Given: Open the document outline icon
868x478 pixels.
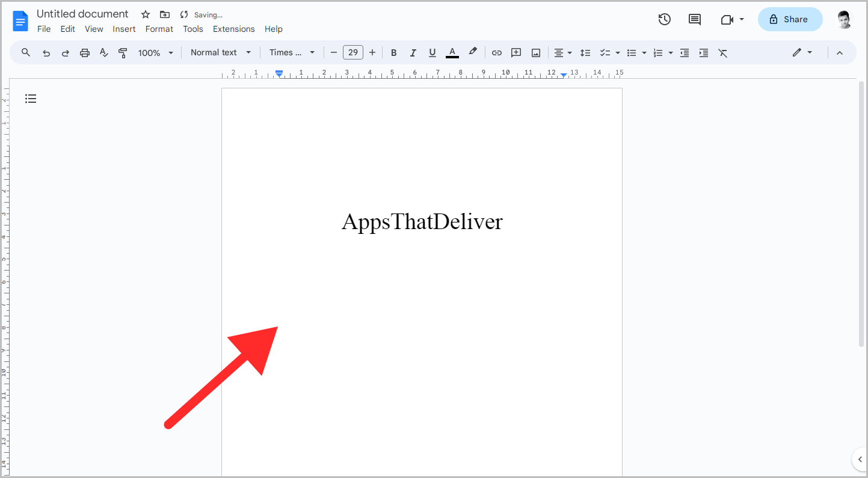Looking at the screenshot, I should tap(31, 98).
